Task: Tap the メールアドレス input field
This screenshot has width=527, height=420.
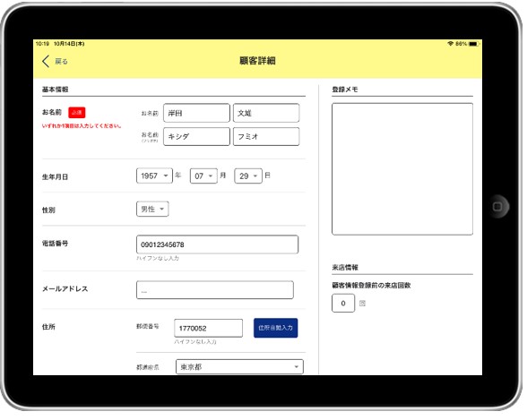Action: [215, 290]
